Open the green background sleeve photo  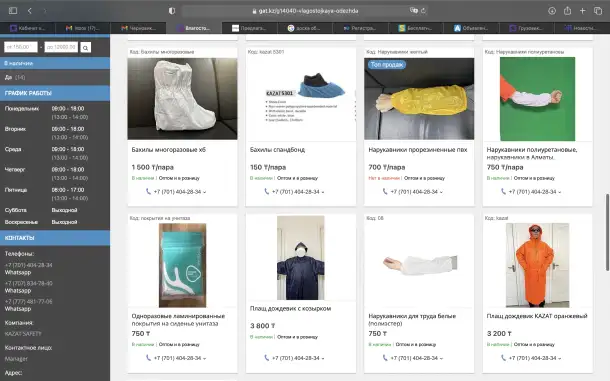(537, 99)
